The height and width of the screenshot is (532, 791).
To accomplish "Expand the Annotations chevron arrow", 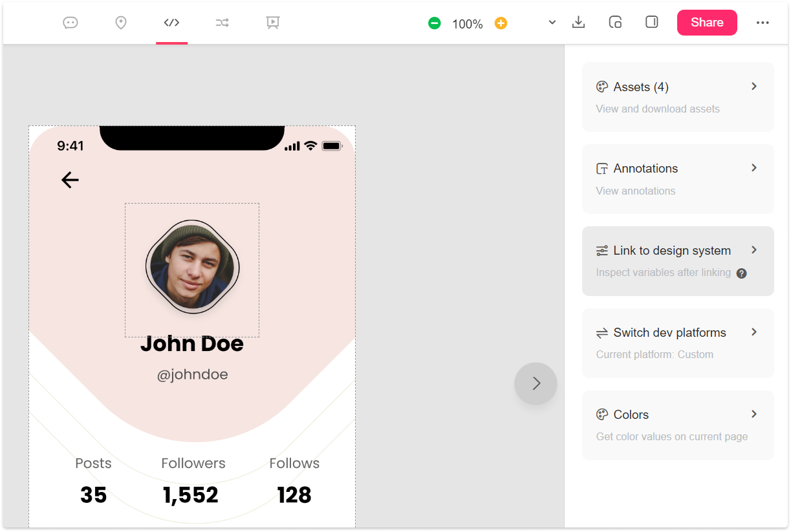I will [754, 167].
